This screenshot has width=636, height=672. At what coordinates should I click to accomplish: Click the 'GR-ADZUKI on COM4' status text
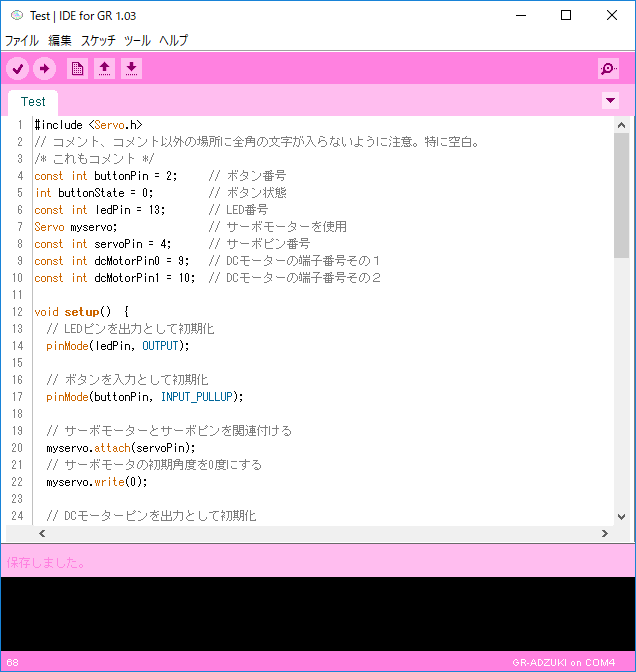point(564,663)
